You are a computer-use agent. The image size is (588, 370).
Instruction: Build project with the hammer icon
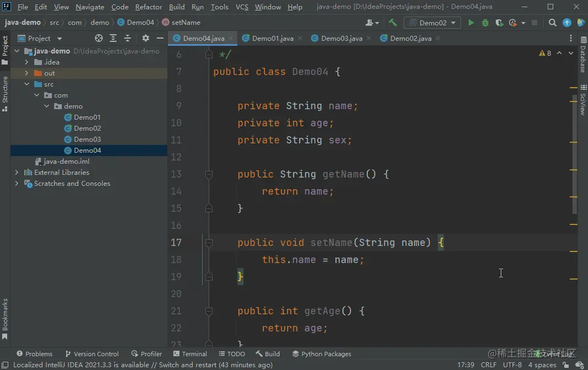point(393,23)
